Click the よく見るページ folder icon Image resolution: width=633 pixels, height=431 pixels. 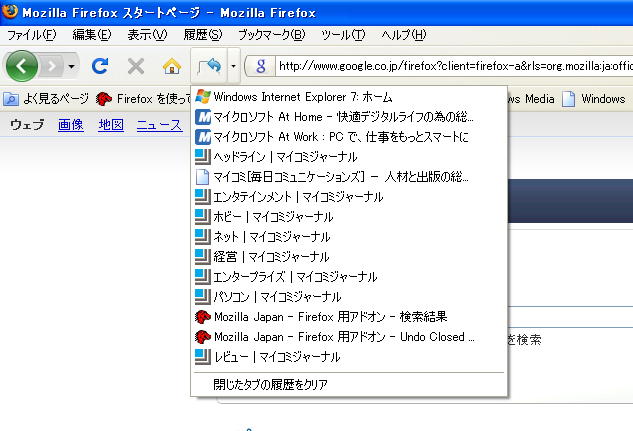(x=11, y=99)
